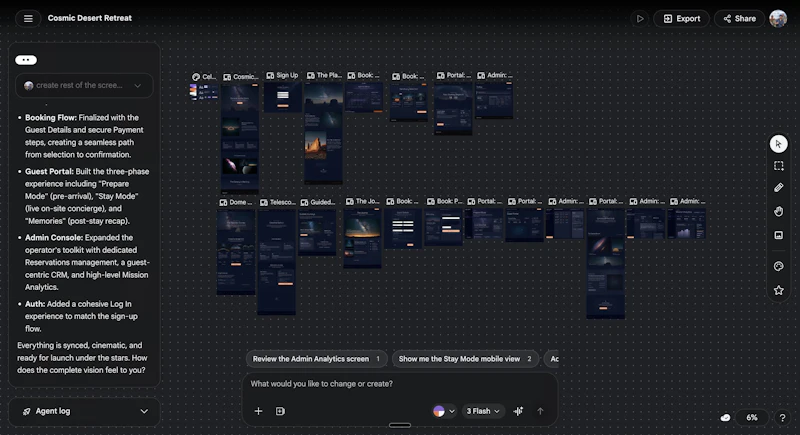Click the add-frame icon next to plus

[x=280, y=411]
